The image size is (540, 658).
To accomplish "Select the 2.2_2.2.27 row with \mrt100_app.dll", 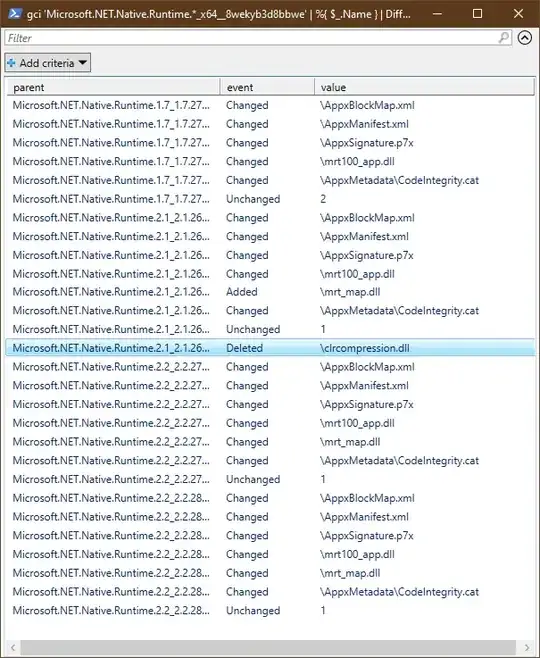I will [270, 423].
